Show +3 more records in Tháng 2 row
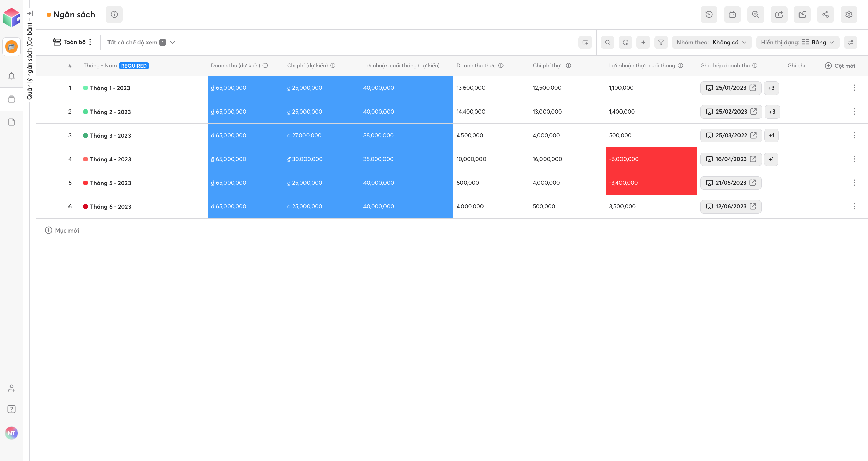 click(x=772, y=112)
